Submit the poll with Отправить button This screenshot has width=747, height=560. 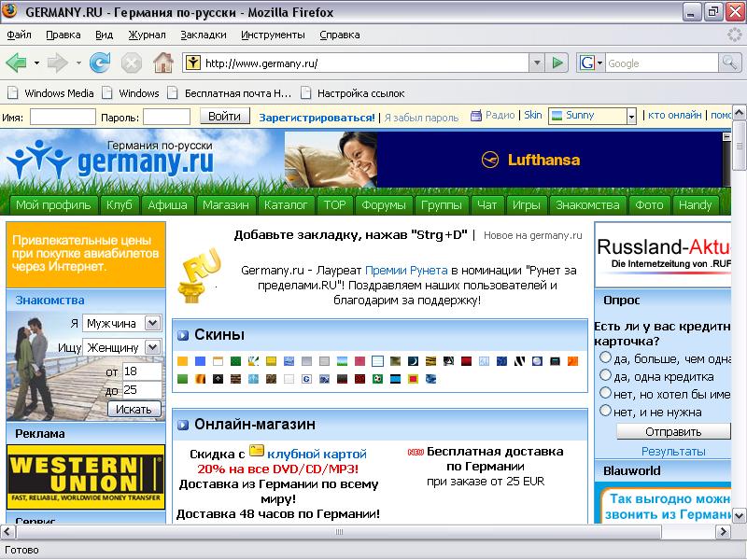coord(673,431)
